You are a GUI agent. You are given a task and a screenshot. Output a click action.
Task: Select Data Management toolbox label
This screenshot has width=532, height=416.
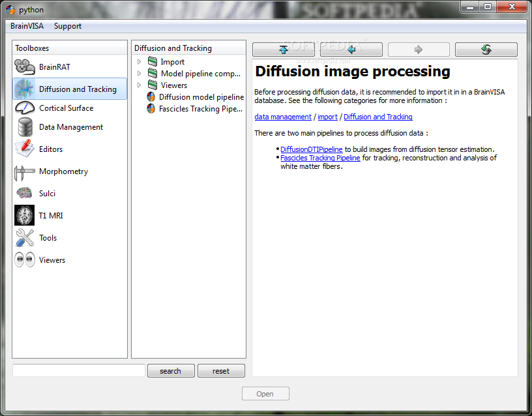(x=71, y=127)
